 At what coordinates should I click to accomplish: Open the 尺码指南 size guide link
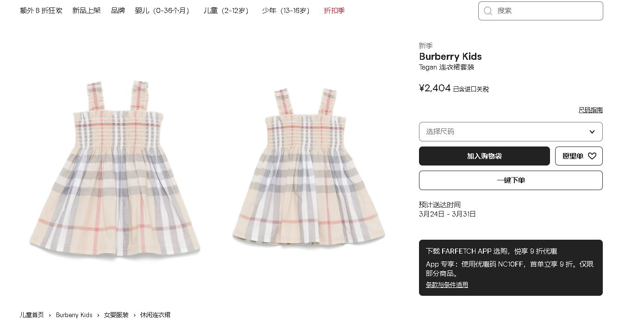590,110
